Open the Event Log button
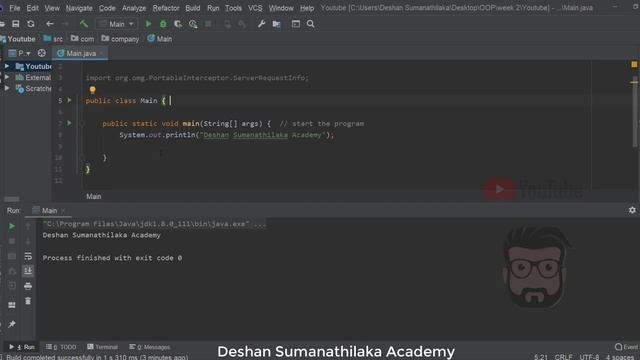Viewport: 640px width, 360px height. (627, 347)
